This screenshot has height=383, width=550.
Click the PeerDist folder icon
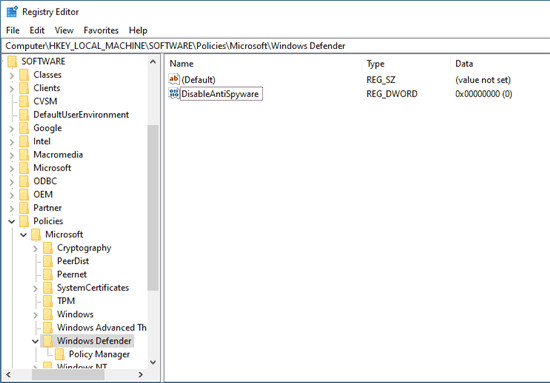point(48,261)
